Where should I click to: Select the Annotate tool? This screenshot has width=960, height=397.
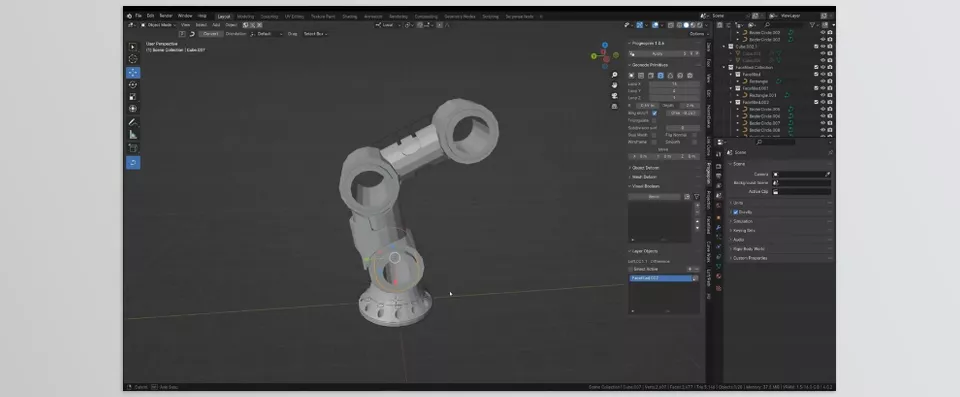pos(133,123)
